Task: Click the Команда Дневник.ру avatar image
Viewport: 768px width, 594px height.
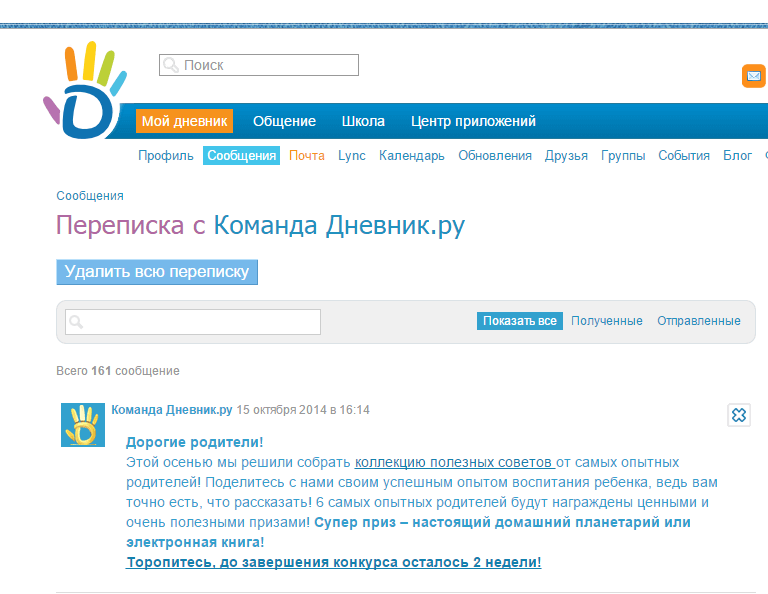Action: pos(83,425)
